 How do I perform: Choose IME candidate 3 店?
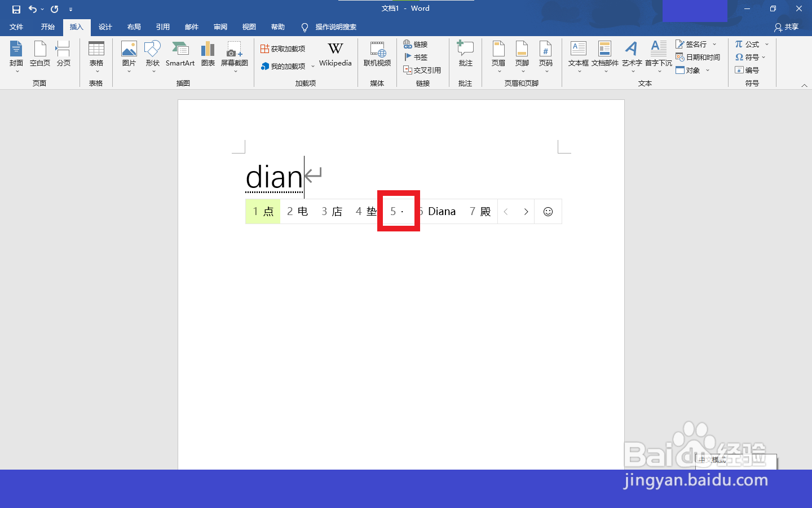[332, 212]
